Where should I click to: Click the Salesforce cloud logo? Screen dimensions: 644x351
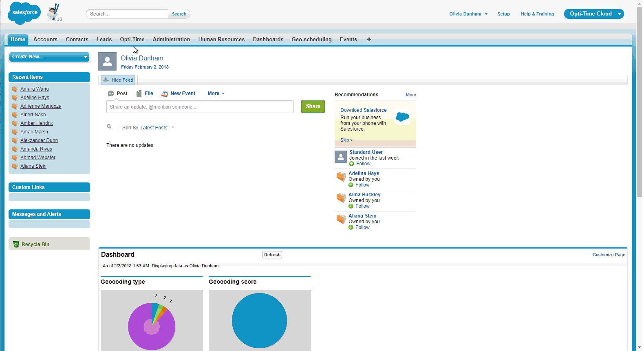coord(24,13)
